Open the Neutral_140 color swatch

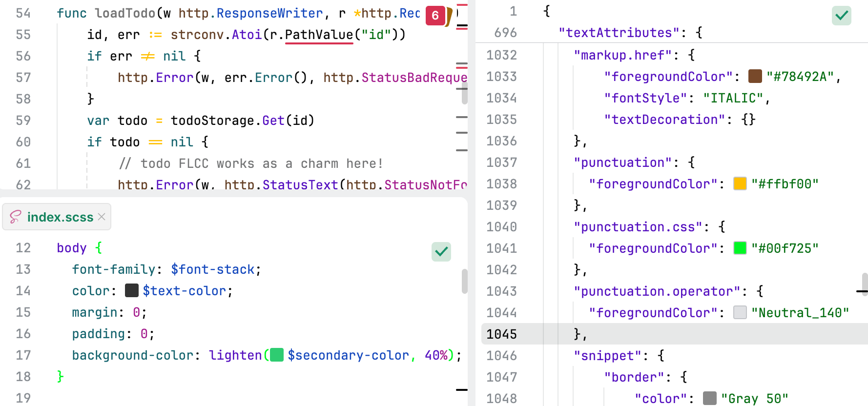tap(740, 313)
